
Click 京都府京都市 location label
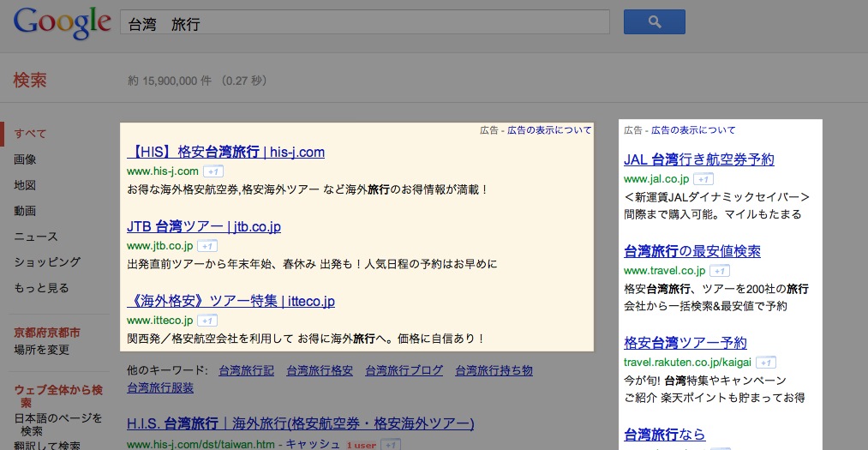(47, 333)
